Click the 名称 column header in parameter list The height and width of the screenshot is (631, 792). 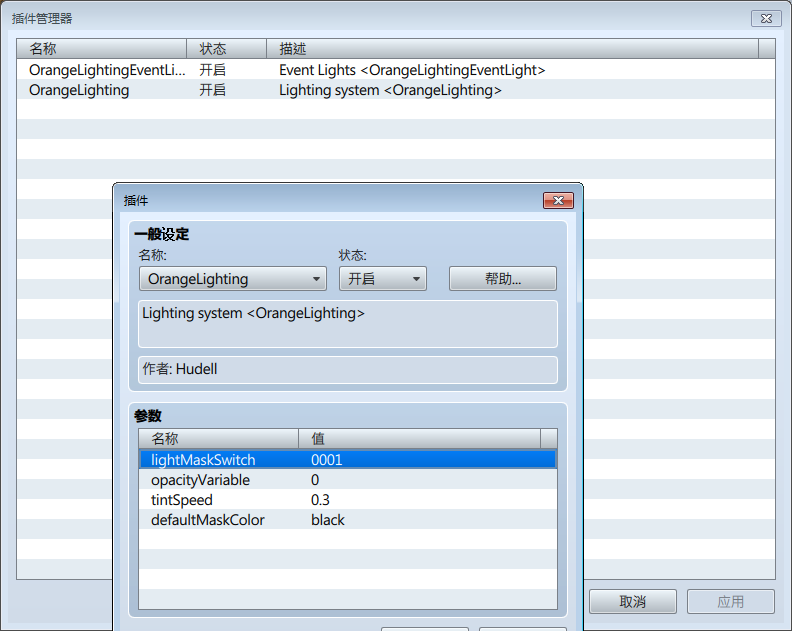(219, 439)
